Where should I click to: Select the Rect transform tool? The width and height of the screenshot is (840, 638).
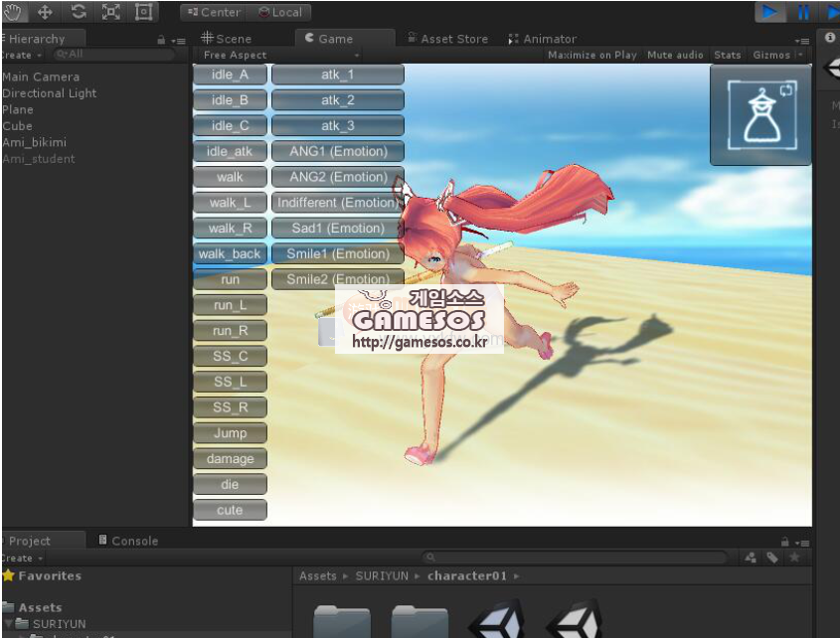143,12
